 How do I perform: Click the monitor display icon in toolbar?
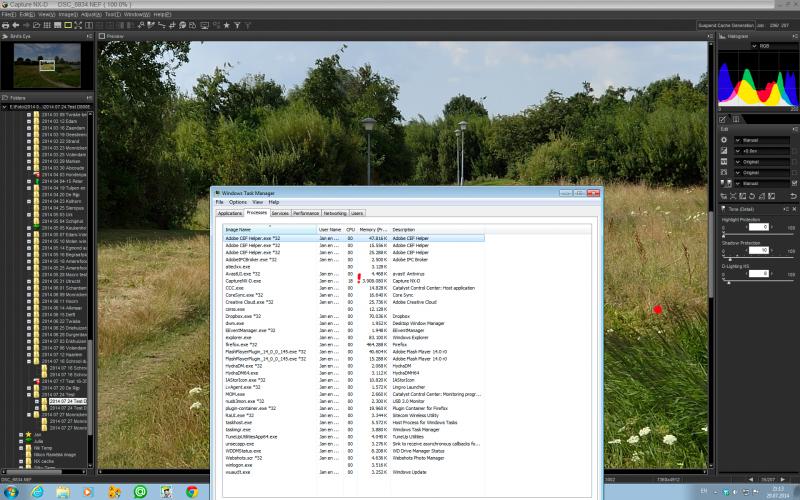[205, 25]
